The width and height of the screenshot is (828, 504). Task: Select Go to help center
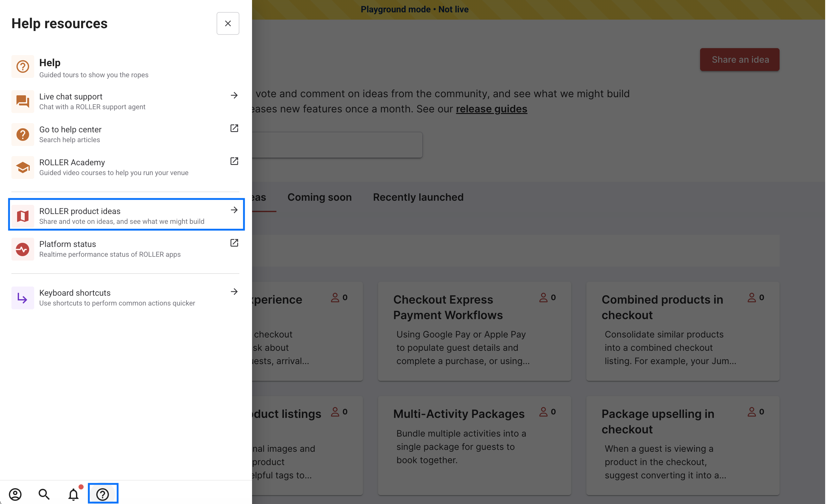coord(125,135)
